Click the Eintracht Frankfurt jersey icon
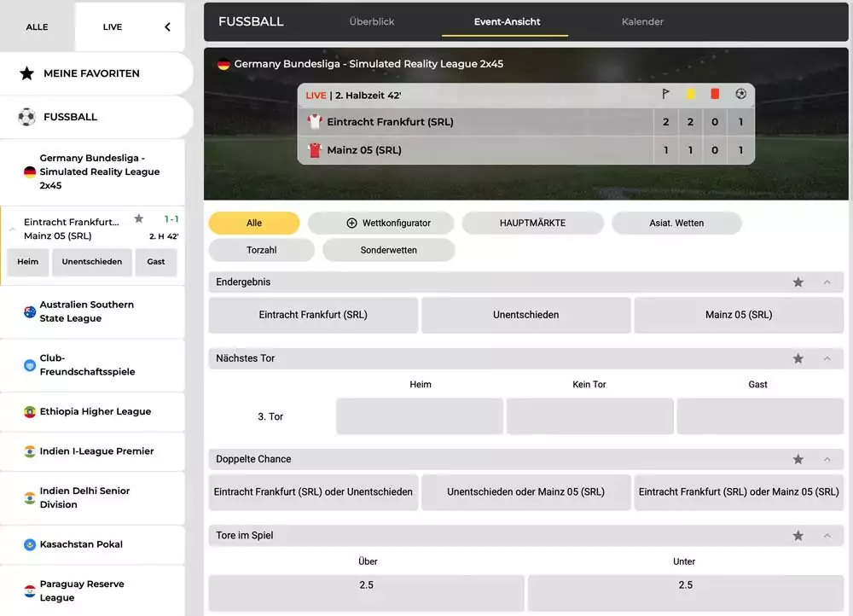Screen dimensions: 853x616 coord(315,121)
